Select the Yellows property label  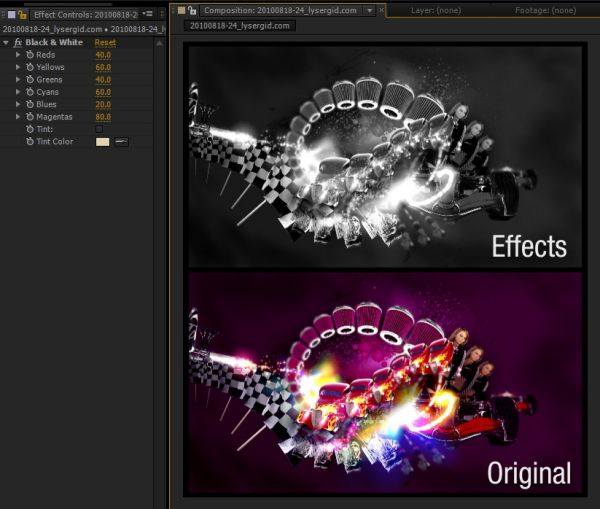pyautogui.click(x=50, y=67)
